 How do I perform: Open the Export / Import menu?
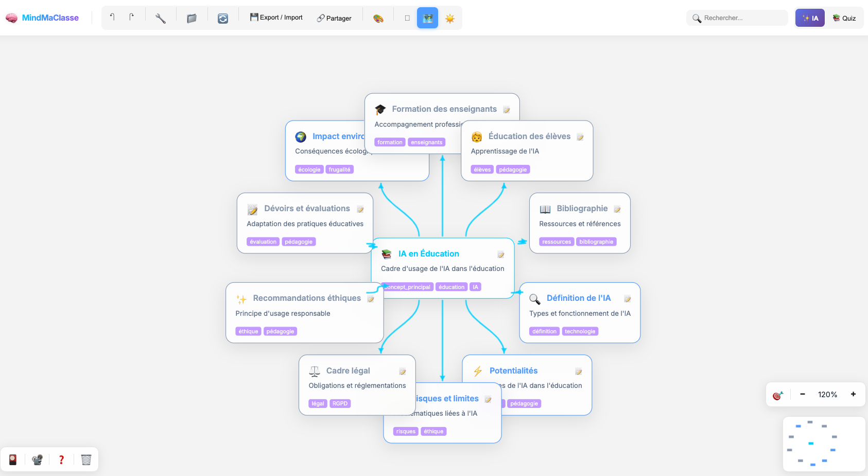276,18
